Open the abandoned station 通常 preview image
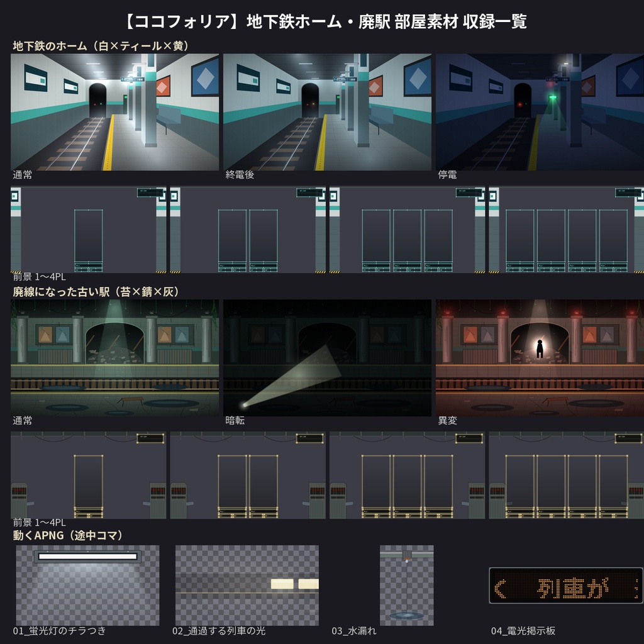Viewport: 644px width, 644px height. pos(114,358)
